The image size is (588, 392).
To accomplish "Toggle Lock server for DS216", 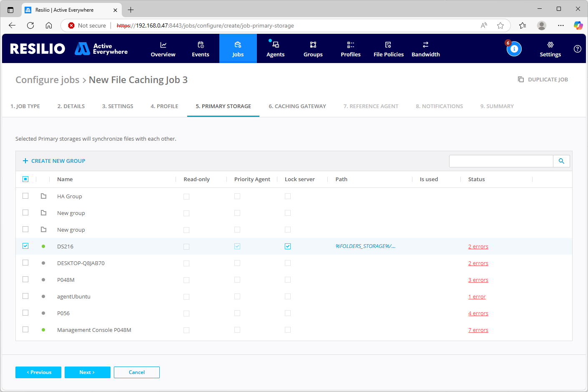I will coord(288,246).
